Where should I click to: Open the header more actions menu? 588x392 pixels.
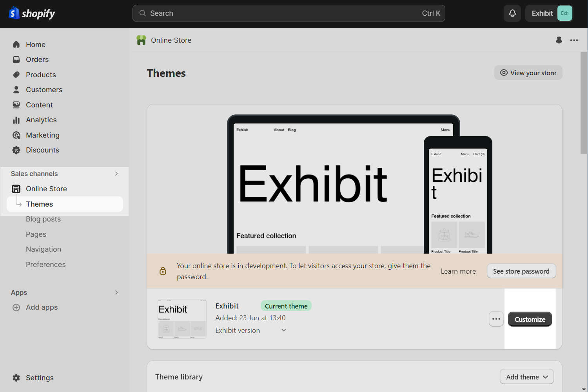click(x=574, y=40)
